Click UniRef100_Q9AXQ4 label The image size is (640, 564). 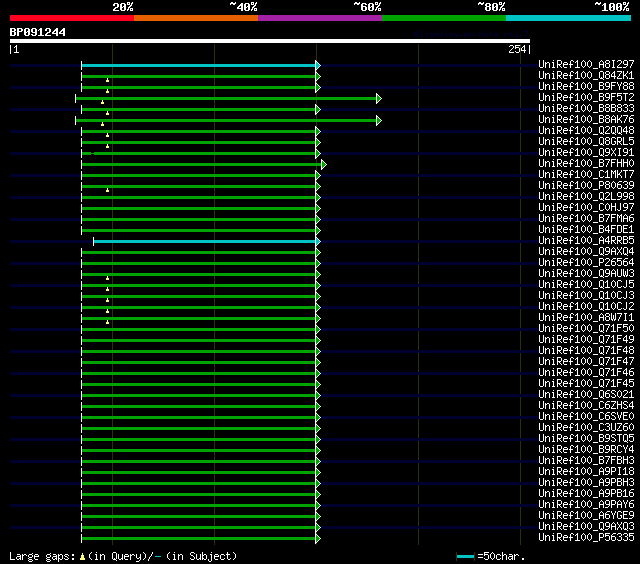tap(586, 252)
